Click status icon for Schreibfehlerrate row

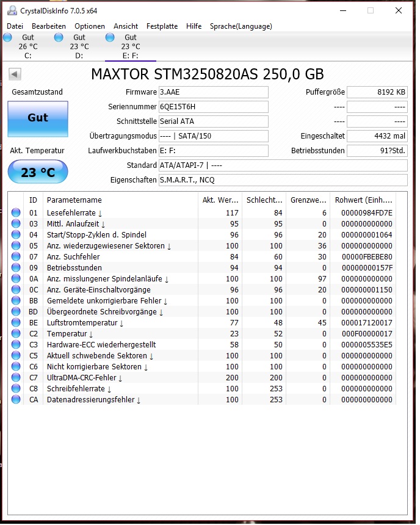pos(16,388)
